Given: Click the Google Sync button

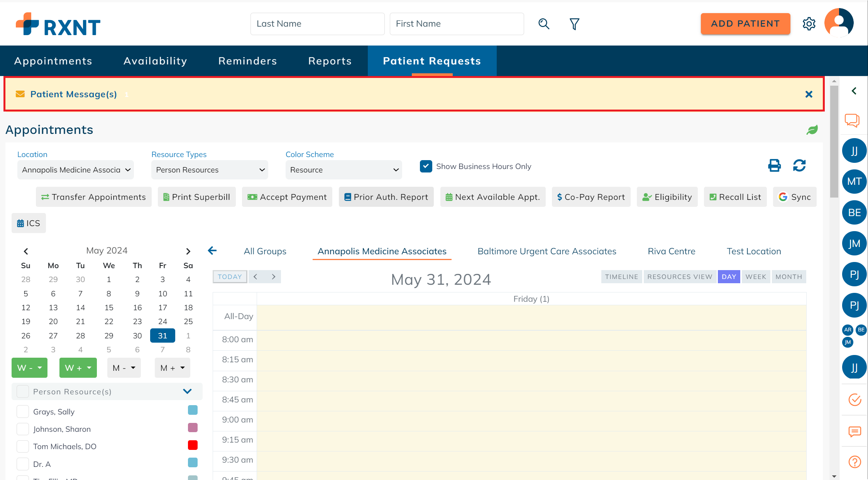Looking at the screenshot, I should [x=795, y=197].
